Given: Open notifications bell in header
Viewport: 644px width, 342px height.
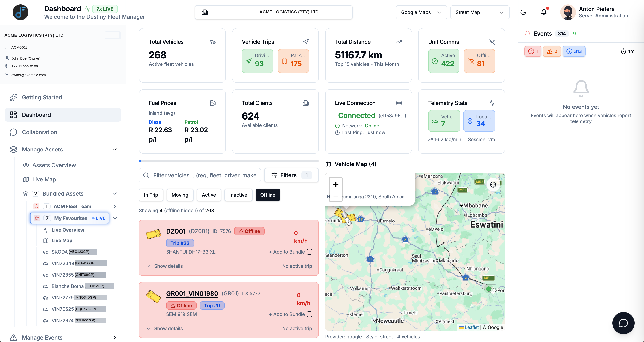Looking at the screenshot, I should coord(544,12).
